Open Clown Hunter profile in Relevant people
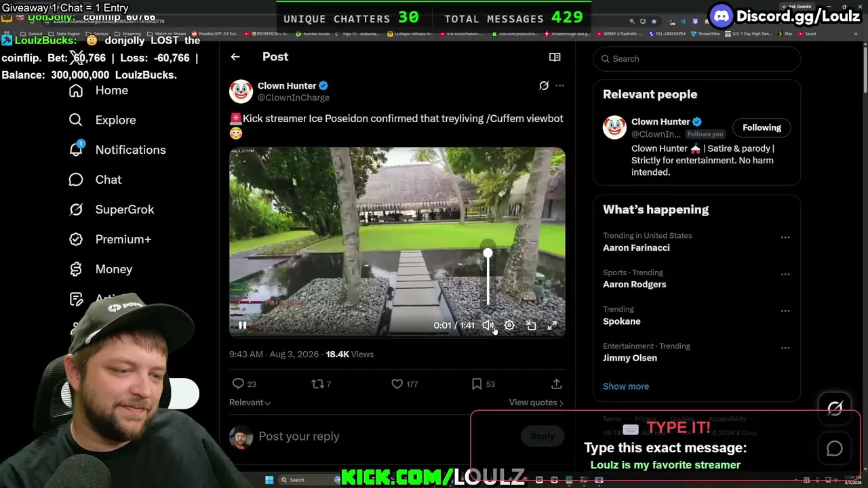Screen dimensions: 868x488 [x=660, y=122]
